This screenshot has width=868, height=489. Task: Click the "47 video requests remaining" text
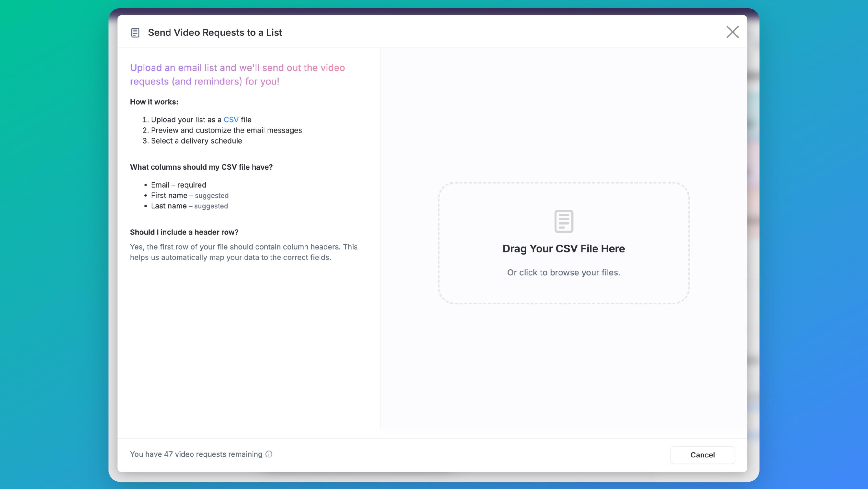click(196, 454)
